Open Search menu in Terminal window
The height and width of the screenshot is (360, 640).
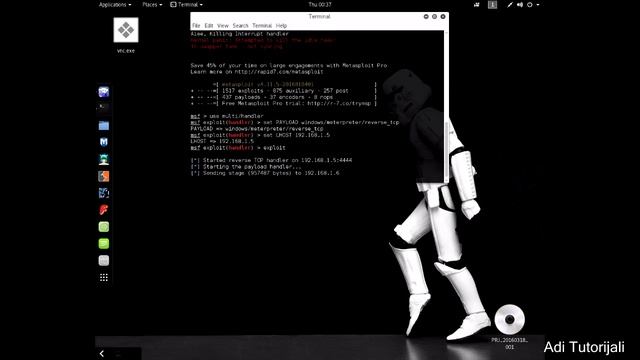240,26
